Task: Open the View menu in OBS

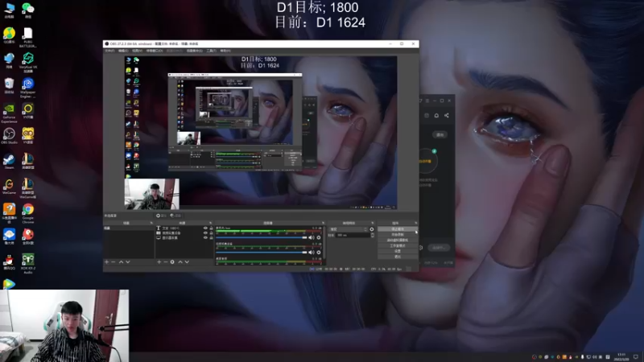Action: coord(137,51)
